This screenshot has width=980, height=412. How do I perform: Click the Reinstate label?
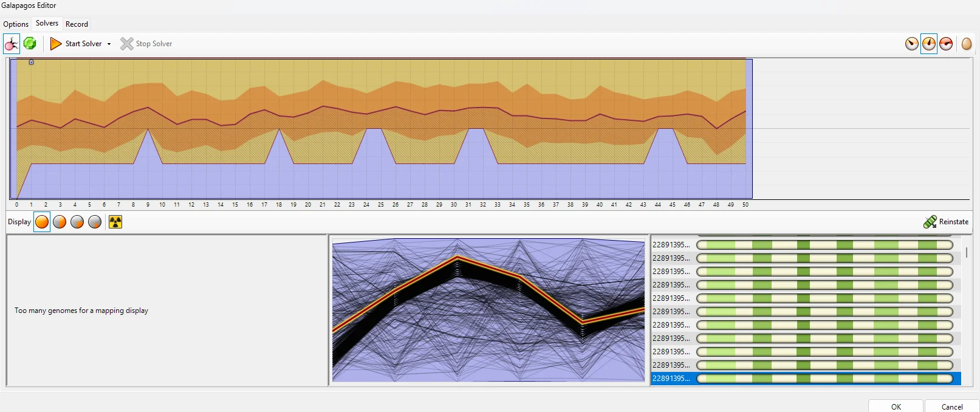tap(954, 222)
